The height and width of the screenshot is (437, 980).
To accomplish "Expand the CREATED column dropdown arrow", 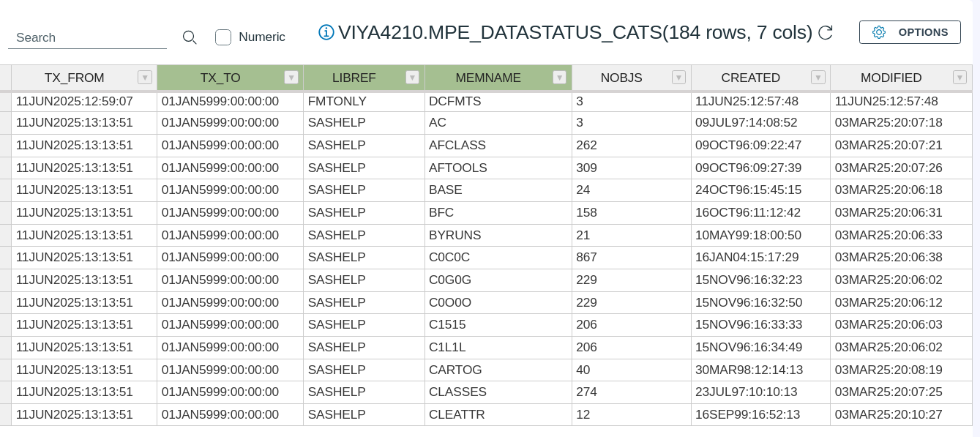I will pyautogui.click(x=818, y=78).
